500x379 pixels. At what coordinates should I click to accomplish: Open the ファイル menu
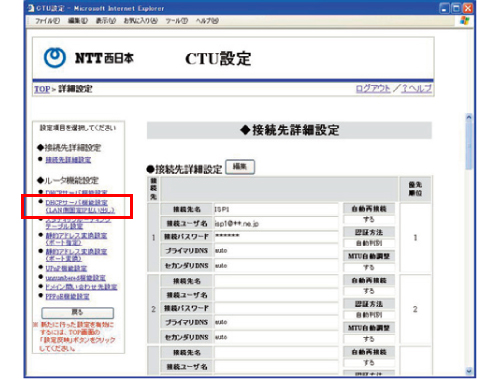tap(48, 21)
